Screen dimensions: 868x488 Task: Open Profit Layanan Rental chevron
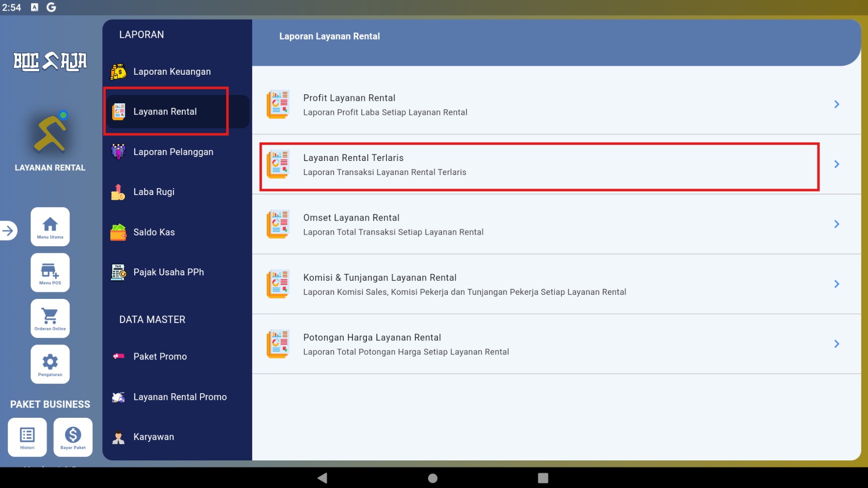tap(836, 104)
